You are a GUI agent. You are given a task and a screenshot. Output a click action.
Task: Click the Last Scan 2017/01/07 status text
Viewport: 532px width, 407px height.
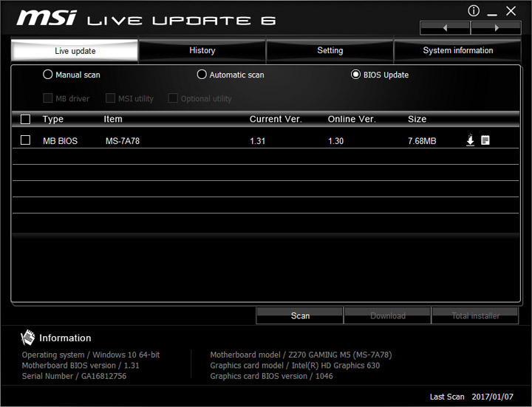(471, 397)
